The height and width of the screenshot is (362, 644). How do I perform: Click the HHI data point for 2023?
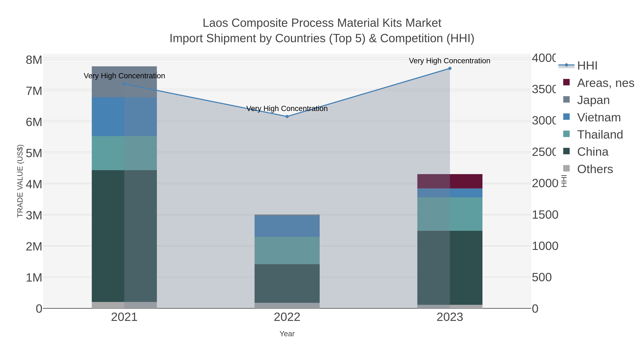coord(450,68)
